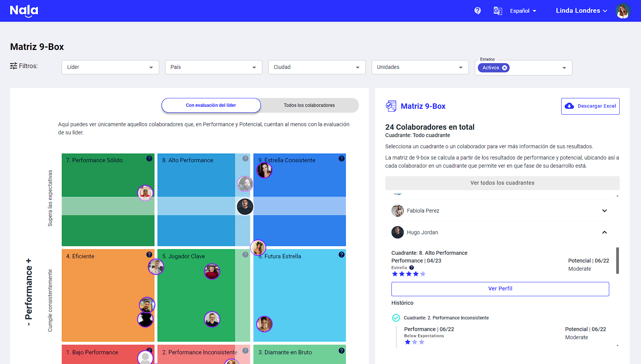The width and height of the screenshot is (641, 364).
Task: Click the bearded man avatar in Eficiente
Action: (x=147, y=305)
